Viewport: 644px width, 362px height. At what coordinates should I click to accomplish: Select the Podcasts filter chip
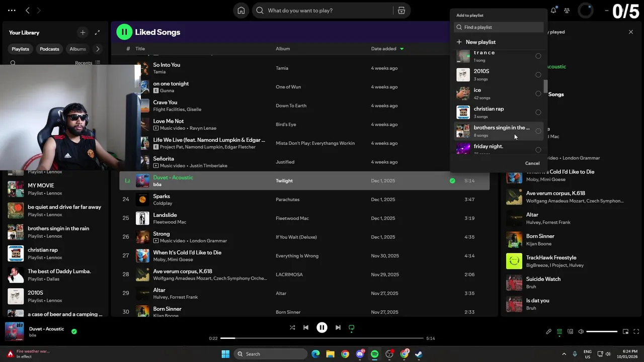click(49, 49)
